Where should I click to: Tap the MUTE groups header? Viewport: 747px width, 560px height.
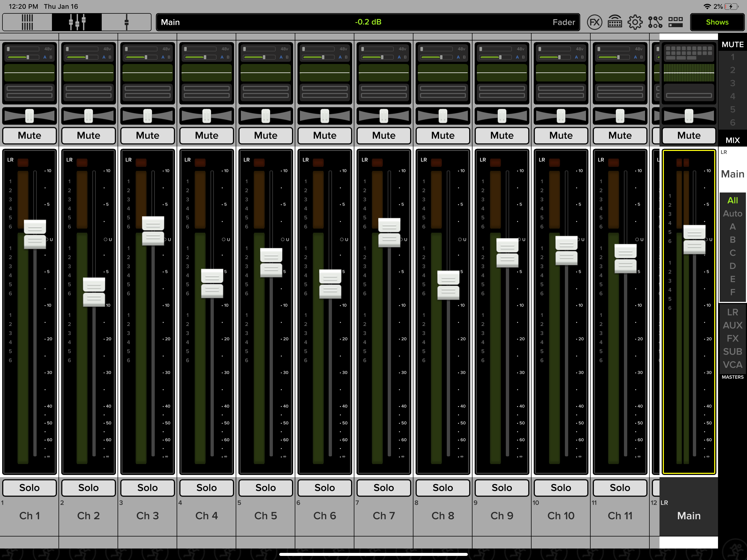pos(732,44)
